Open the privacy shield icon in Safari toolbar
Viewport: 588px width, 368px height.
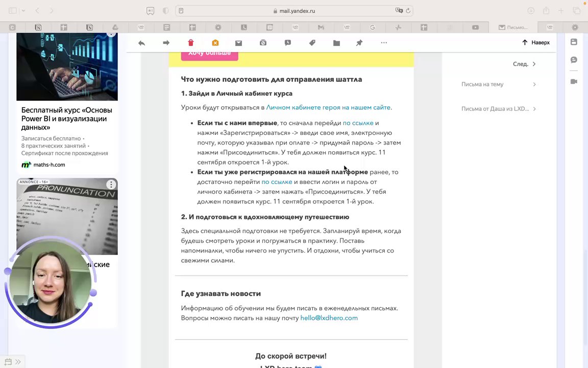(165, 11)
